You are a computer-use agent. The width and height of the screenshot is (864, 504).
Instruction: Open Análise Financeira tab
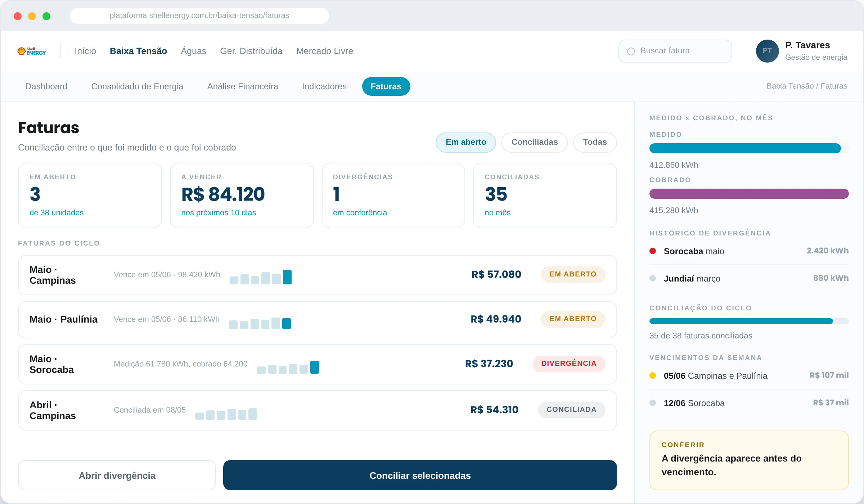(243, 86)
